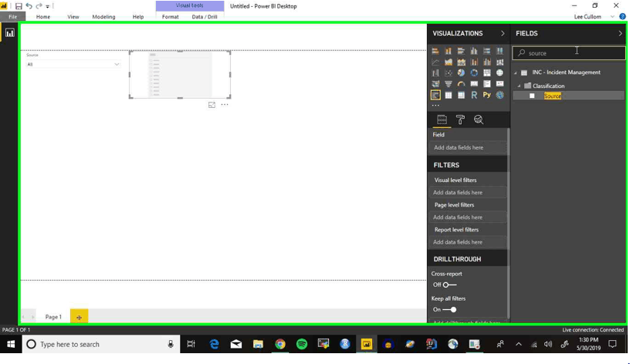Add a new report page
The height and width of the screenshot is (364, 630).
(x=80, y=317)
